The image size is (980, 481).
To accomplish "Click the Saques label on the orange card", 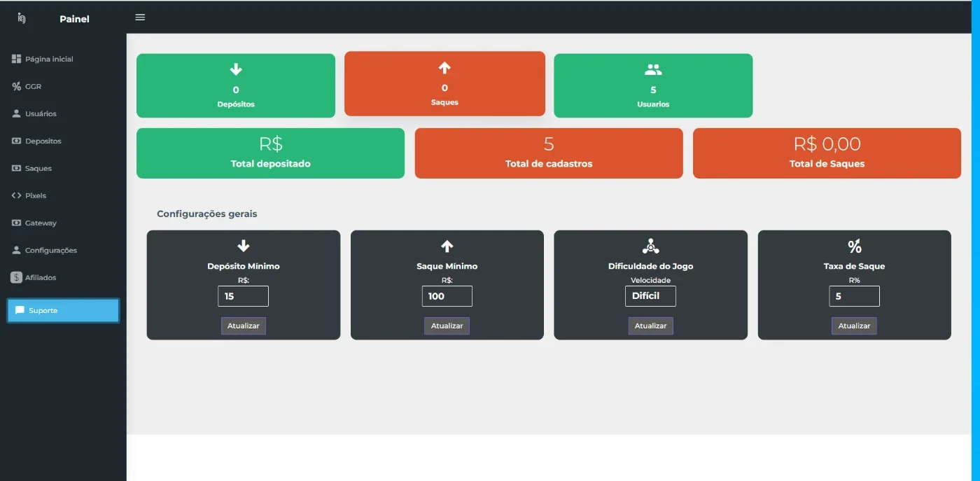I will 444,102.
